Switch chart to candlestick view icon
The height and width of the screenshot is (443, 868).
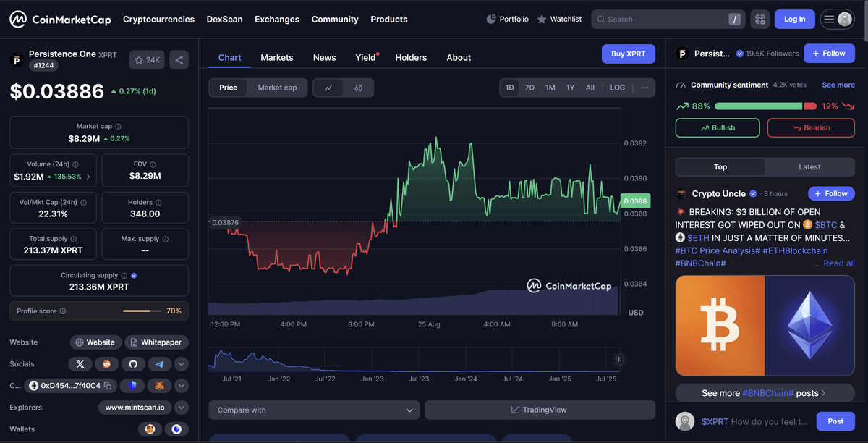pyautogui.click(x=358, y=88)
